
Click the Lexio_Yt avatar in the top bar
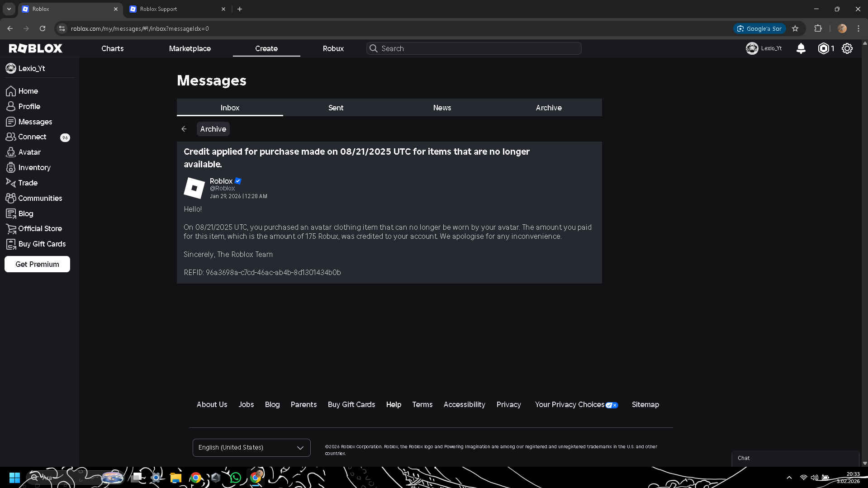[752, 48]
